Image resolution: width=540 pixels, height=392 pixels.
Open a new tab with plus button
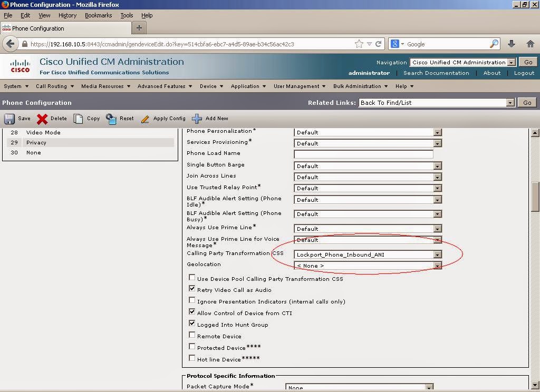[139, 28]
